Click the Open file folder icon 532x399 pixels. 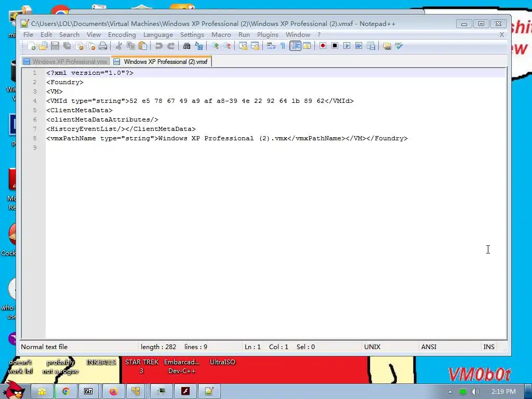pos(43,46)
